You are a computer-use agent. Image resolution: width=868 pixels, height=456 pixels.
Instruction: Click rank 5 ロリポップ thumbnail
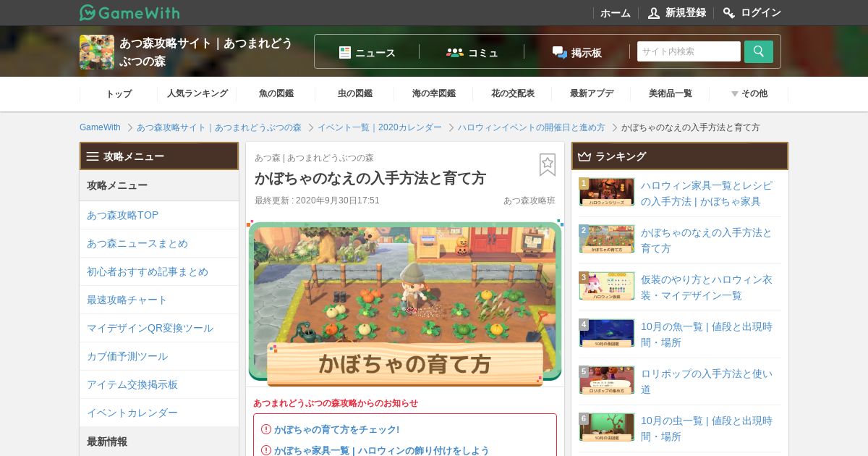click(x=606, y=380)
